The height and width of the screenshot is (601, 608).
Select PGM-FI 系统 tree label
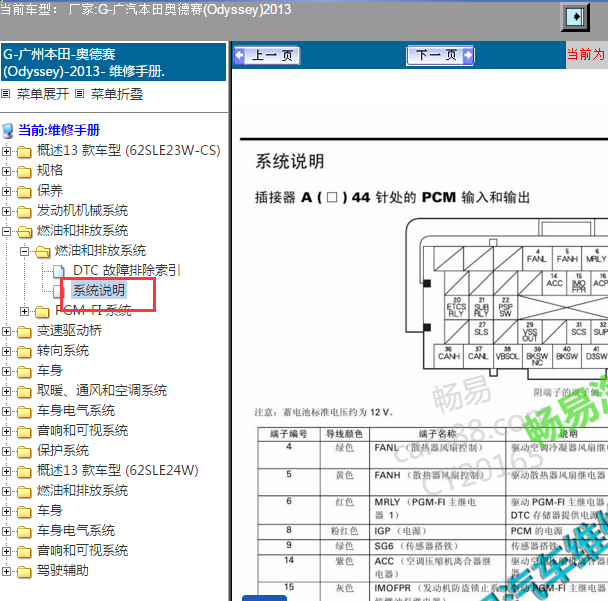pyautogui.click(x=93, y=310)
